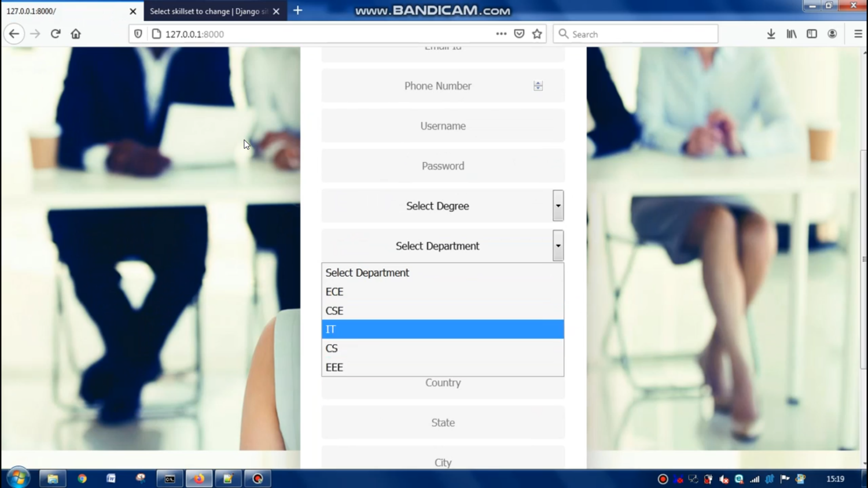
Task: Switch to the command prompt taskbar window
Action: coord(170,478)
